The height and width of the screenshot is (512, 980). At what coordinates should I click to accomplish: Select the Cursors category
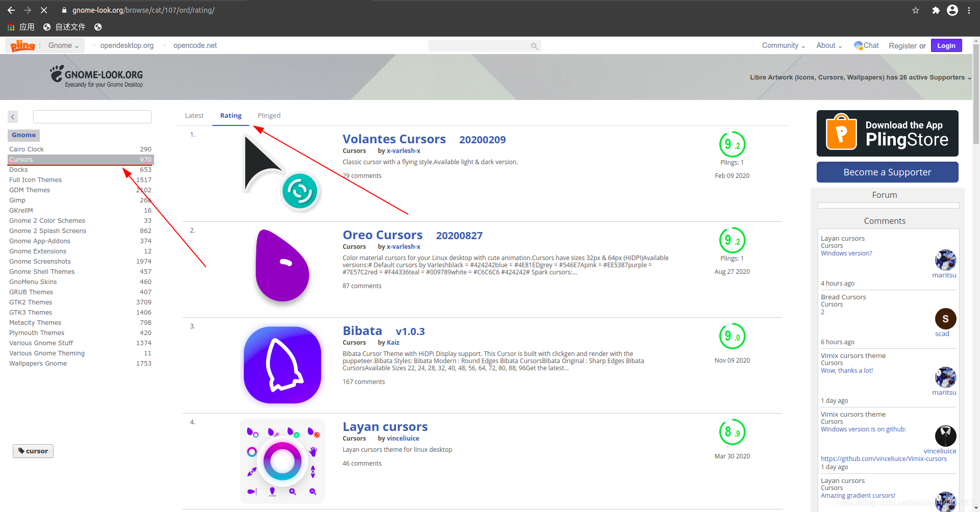80,160
